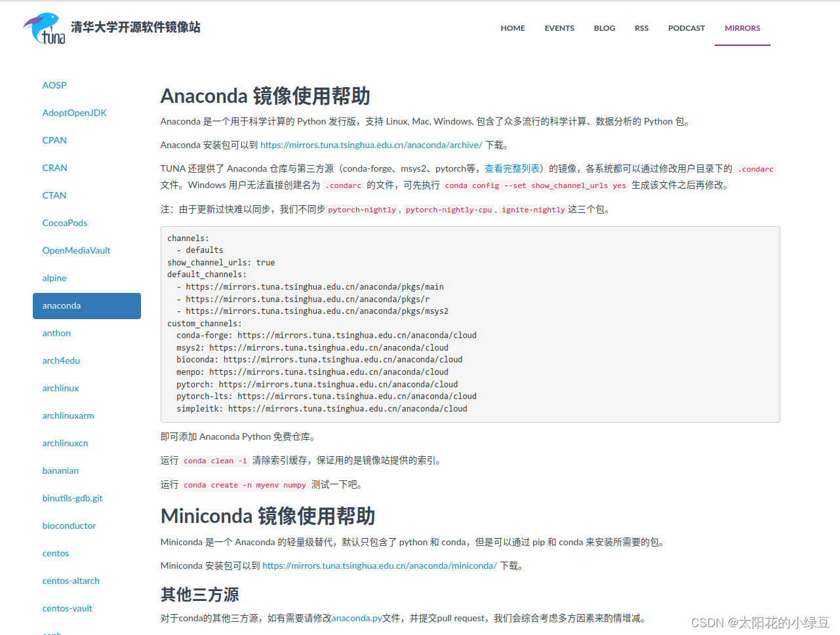840x635 pixels.
Task: Click the conda clean -i command
Action: [x=215, y=461]
